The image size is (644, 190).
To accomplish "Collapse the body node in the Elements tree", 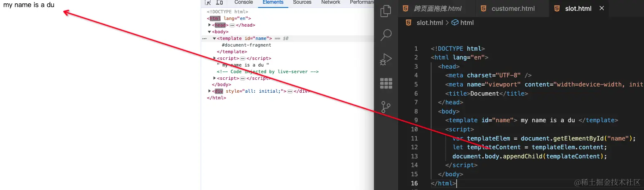I will point(210,32).
